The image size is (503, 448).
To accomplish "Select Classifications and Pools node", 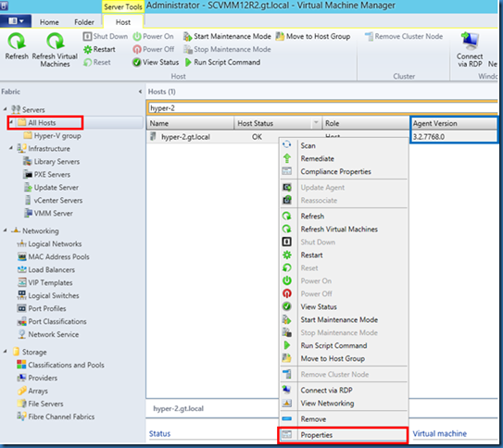I will tap(60, 365).
